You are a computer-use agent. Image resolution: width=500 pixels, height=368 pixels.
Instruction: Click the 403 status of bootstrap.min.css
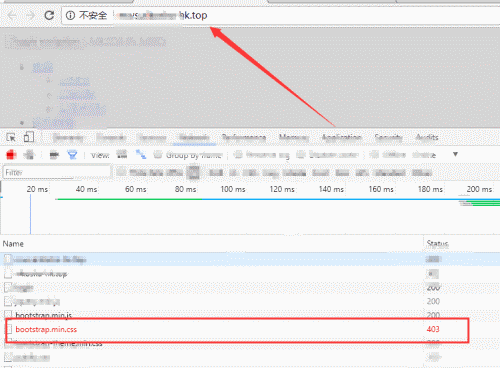coord(433,329)
